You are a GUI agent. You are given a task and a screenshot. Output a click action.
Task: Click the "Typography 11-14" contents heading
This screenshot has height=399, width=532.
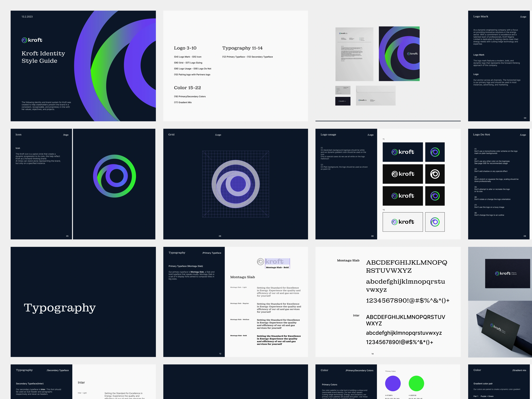point(242,48)
